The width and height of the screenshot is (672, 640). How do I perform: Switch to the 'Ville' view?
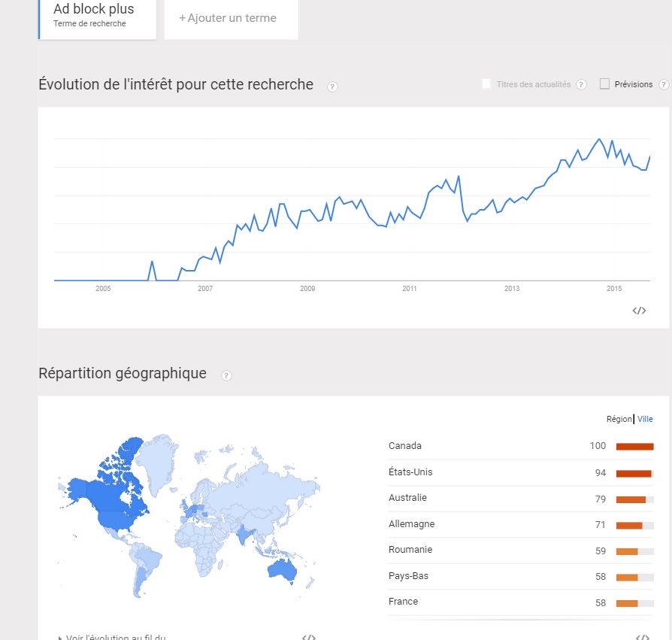click(x=645, y=419)
